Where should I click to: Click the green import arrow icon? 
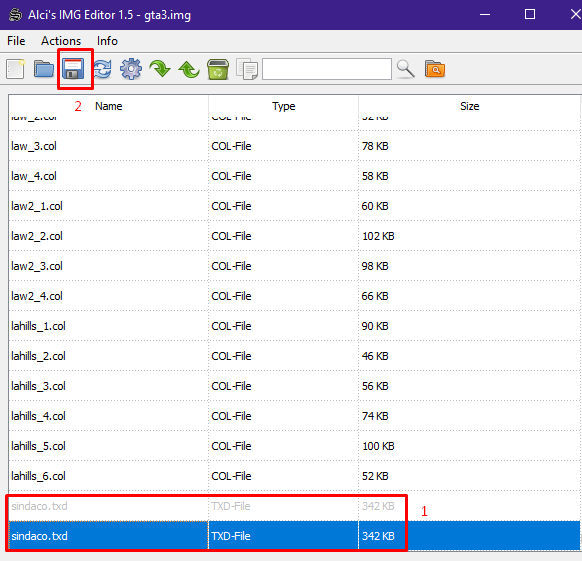click(160, 69)
